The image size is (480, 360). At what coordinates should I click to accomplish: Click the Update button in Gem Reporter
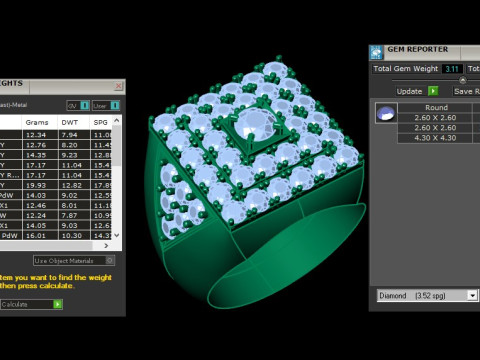coord(417,91)
